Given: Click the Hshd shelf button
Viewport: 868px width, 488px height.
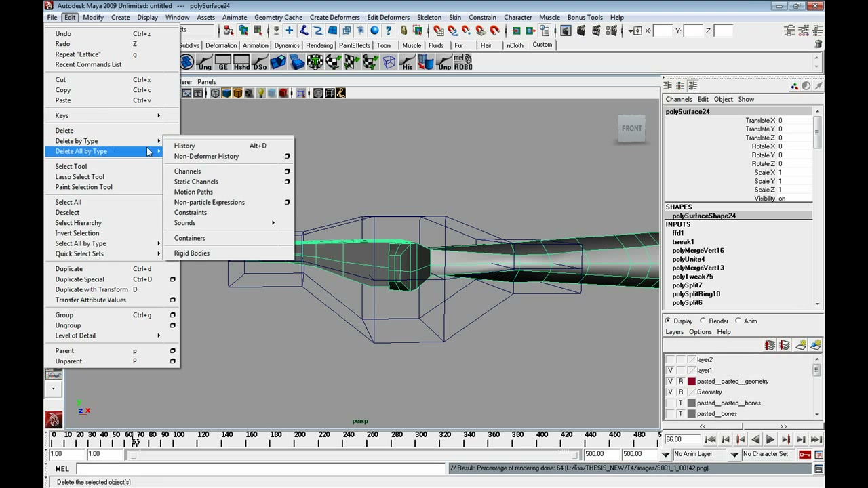Looking at the screenshot, I should [x=241, y=63].
